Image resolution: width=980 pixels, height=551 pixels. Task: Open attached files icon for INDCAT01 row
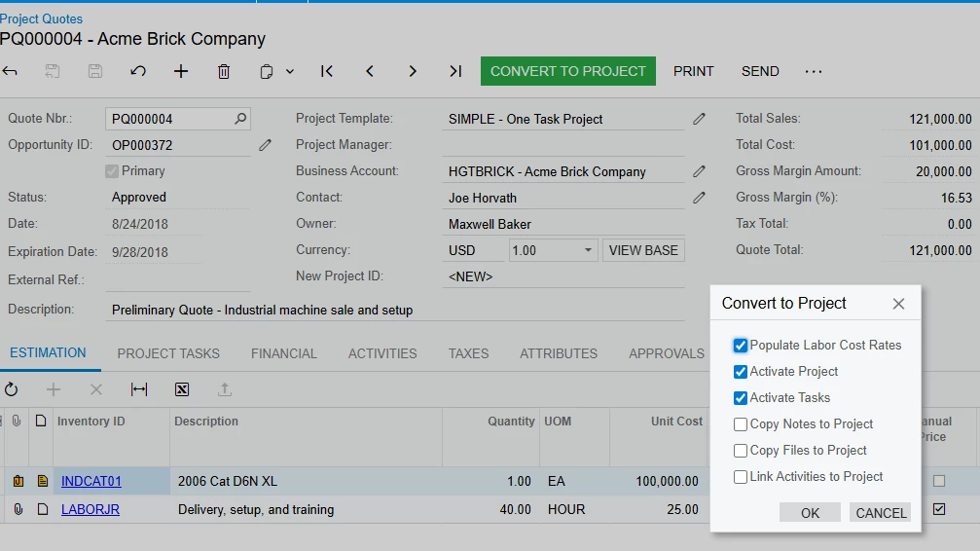coord(18,481)
